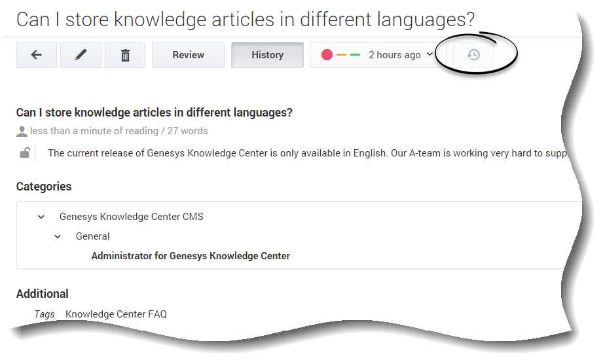This screenshot has height=364, width=605.
Task: Collapse the Genesys Knowledge Center CMS node
Action: [x=41, y=217]
